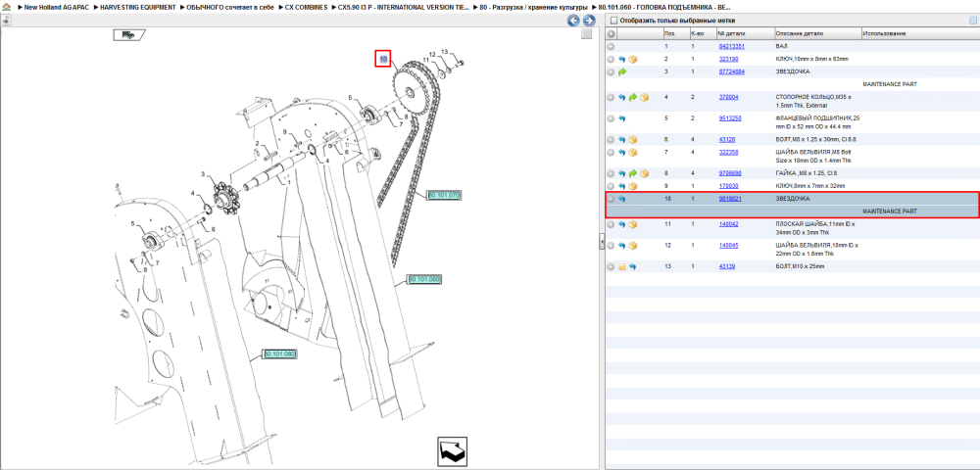
Task: Click the package box icon for part 140042
Action: (x=632, y=224)
